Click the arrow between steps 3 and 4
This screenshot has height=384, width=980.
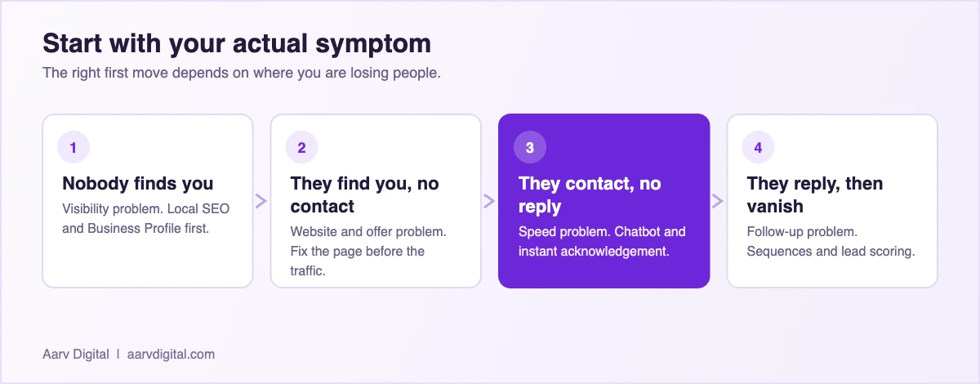[x=718, y=201]
